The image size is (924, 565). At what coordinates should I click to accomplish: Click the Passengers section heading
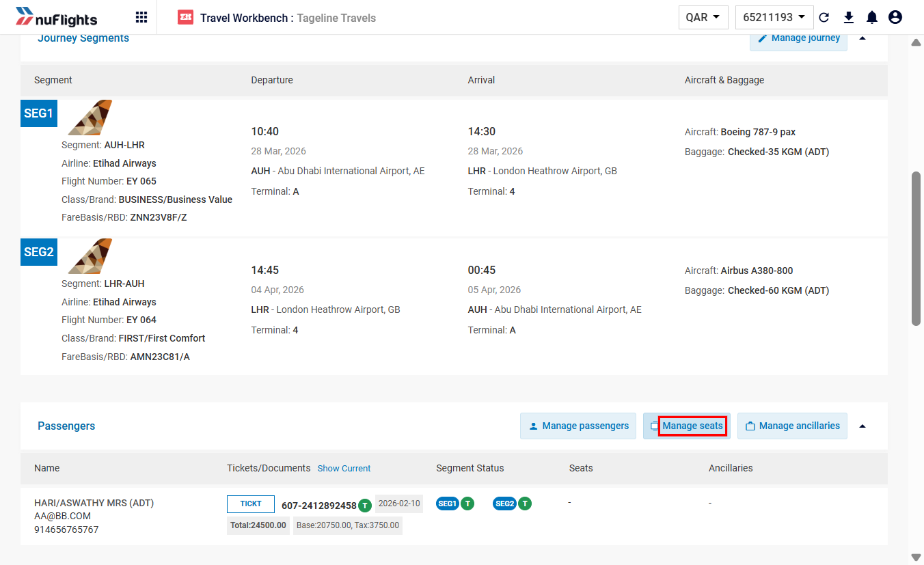66,426
